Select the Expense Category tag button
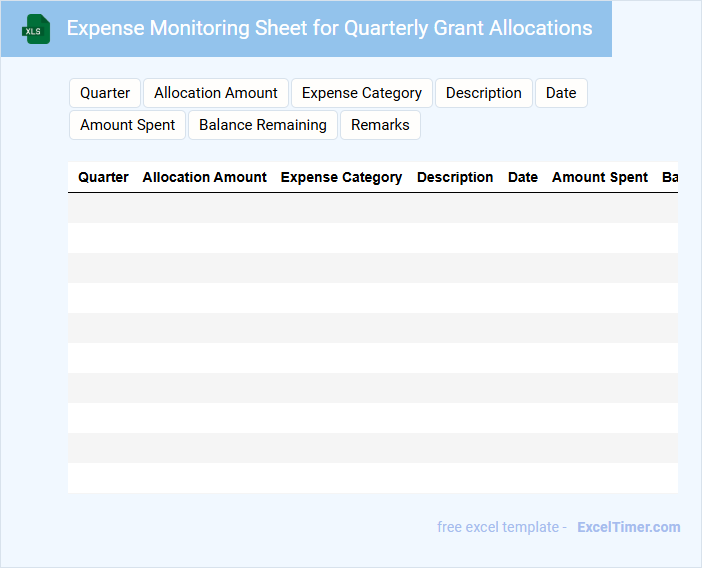702x568 pixels. point(362,93)
